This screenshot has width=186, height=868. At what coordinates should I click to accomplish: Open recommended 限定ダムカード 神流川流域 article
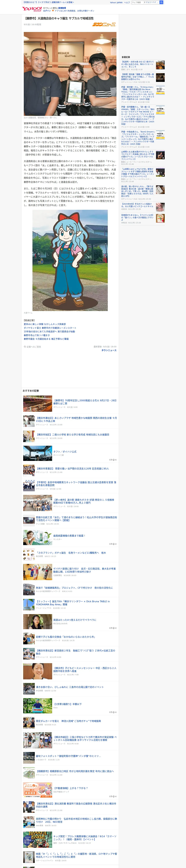(x=69, y=721)
